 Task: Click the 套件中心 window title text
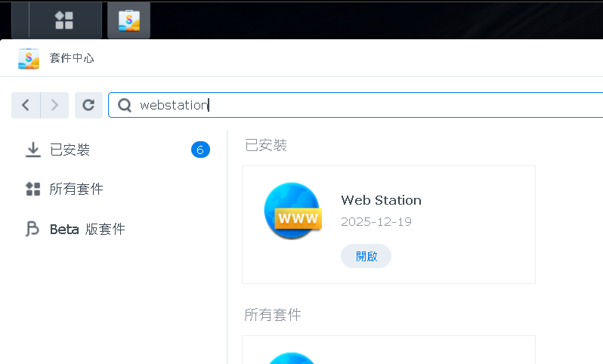click(72, 58)
